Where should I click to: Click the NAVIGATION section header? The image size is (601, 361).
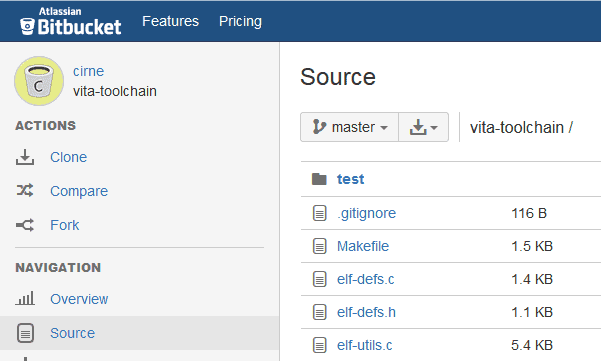(x=58, y=267)
